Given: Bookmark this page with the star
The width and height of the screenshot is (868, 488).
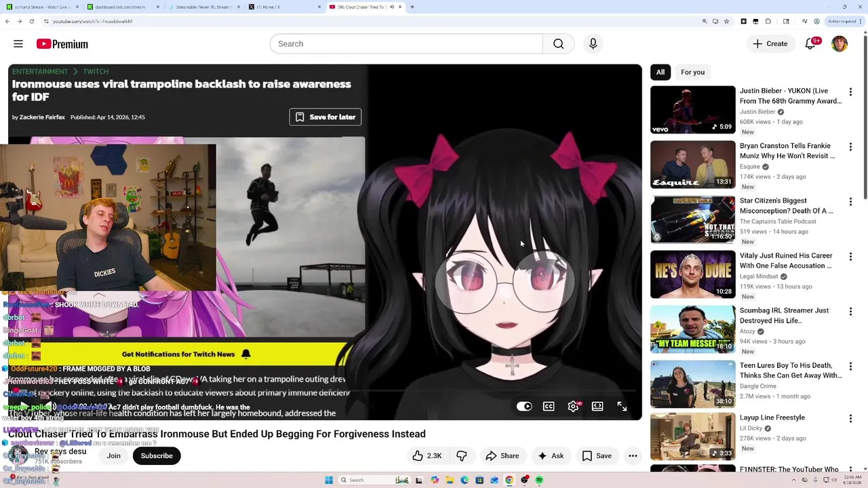Looking at the screenshot, I should pos(726,21).
